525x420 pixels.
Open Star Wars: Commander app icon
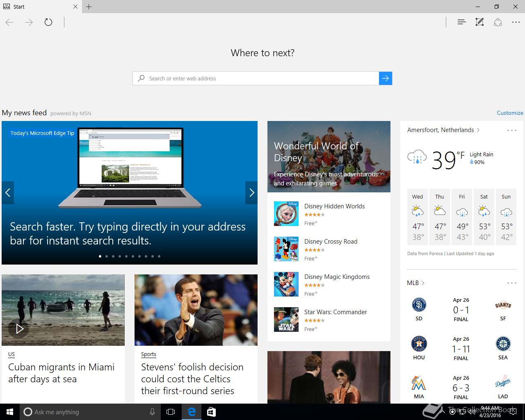click(x=286, y=320)
